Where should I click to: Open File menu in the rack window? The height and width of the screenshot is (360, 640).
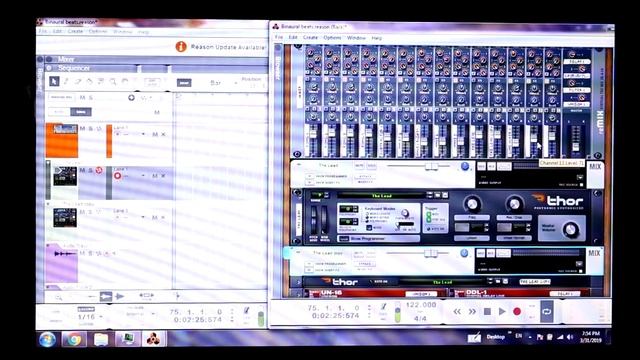[279, 37]
